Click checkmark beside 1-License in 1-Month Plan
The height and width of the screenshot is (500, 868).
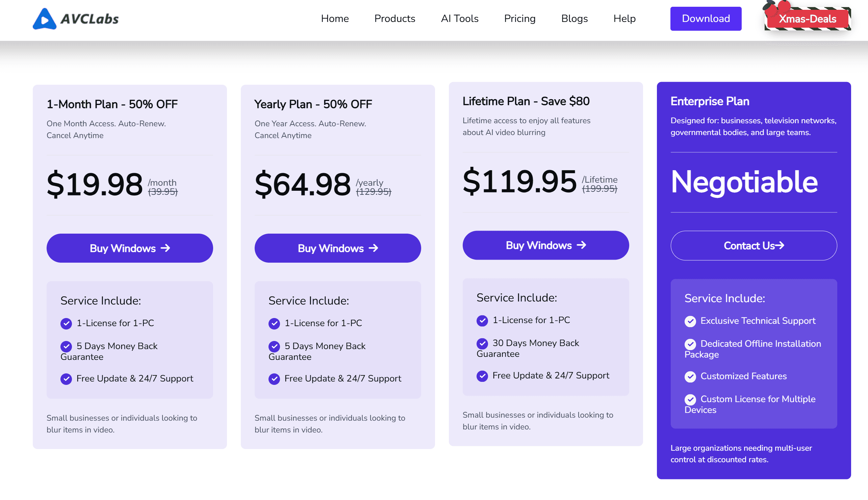[66, 323]
